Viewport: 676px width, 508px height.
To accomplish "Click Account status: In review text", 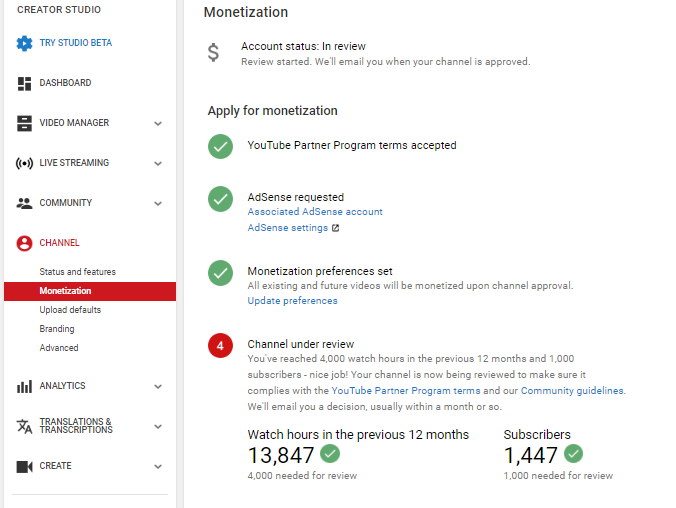I will coord(303,46).
